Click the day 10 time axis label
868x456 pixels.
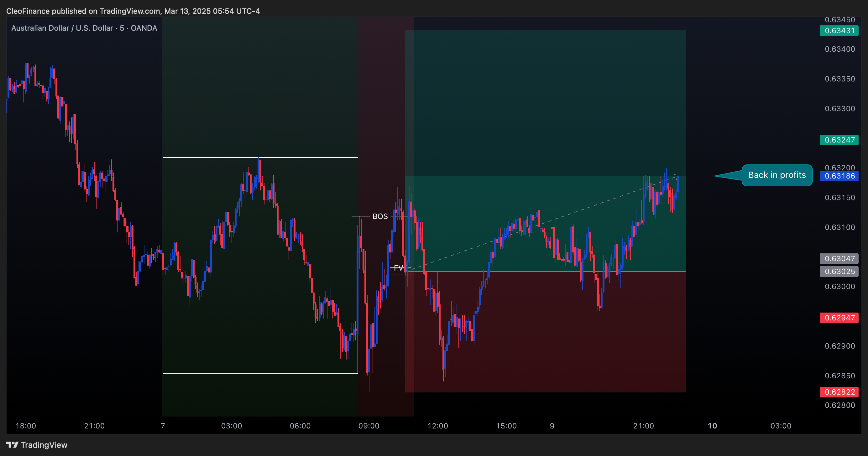click(x=712, y=426)
